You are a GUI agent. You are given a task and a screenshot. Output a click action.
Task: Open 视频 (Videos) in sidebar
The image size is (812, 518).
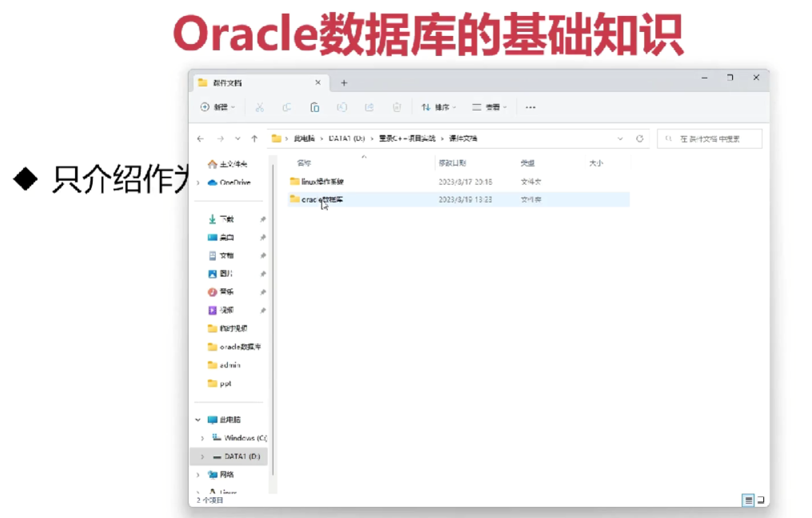[x=221, y=311]
